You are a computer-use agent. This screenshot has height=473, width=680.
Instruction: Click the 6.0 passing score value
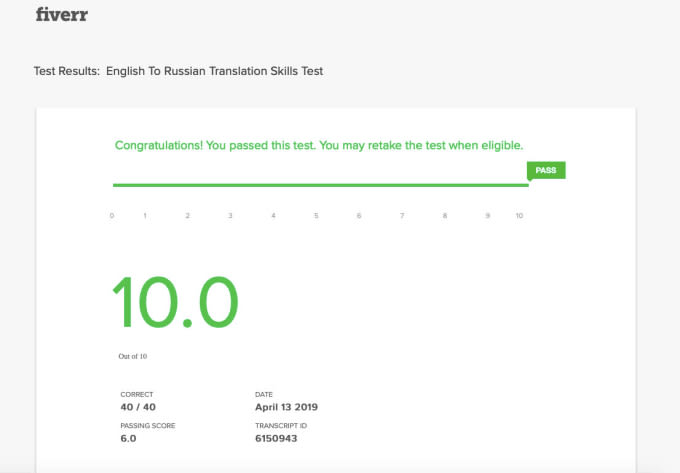129,438
